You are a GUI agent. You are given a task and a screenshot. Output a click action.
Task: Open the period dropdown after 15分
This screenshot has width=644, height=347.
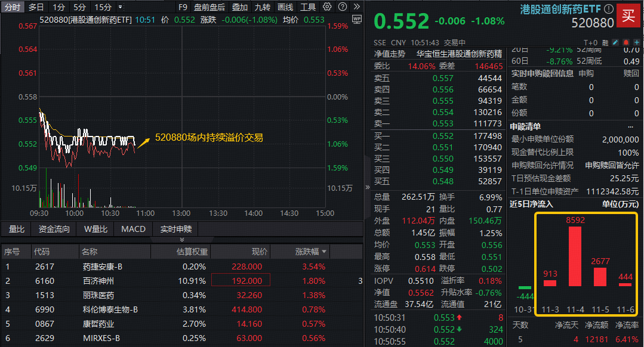(x=121, y=7)
